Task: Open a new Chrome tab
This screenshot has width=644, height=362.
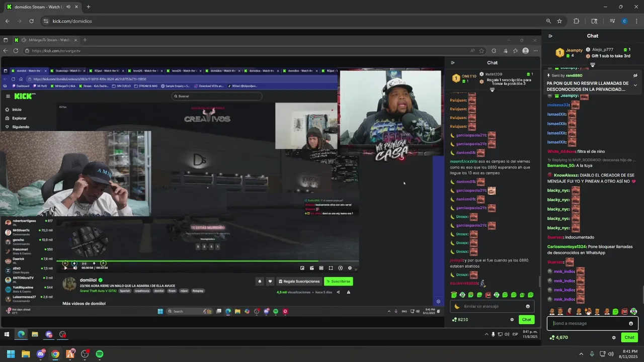Action: (89, 7)
